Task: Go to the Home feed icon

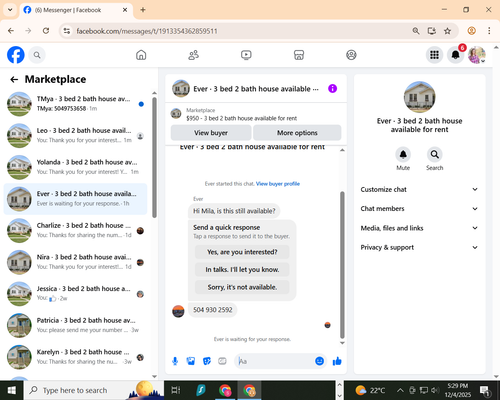Action: pos(141,55)
